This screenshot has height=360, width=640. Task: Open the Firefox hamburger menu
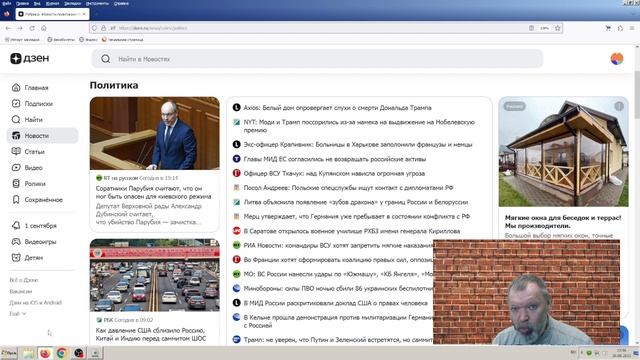(x=632, y=28)
